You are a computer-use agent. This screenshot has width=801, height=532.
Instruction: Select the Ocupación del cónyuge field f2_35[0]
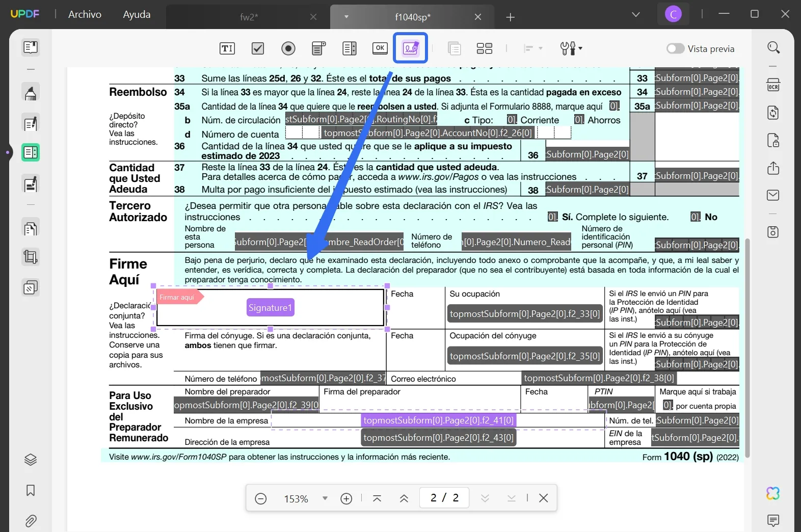pyautogui.click(x=525, y=356)
